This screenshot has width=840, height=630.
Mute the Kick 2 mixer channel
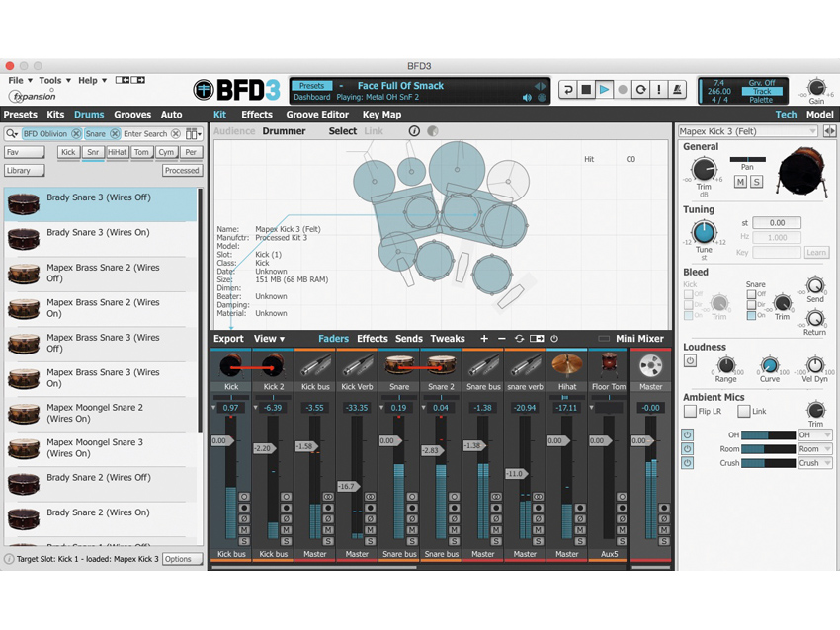[286, 530]
